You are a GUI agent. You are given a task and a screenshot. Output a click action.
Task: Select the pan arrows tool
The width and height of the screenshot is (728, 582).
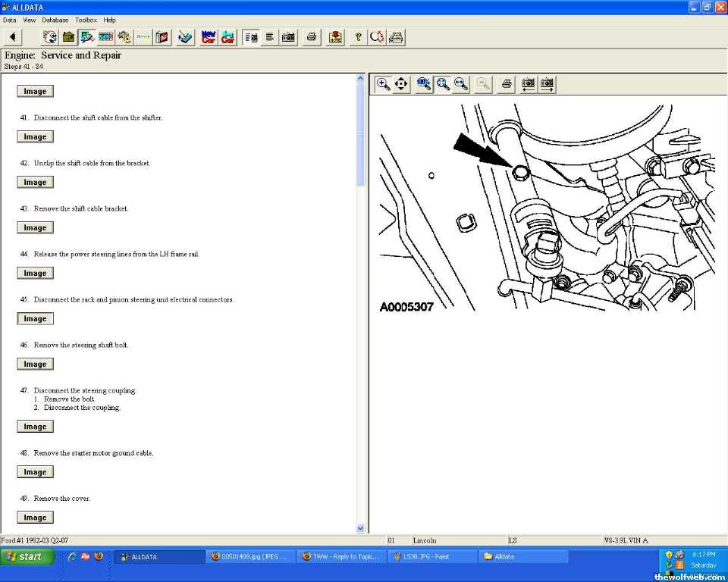click(402, 84)
